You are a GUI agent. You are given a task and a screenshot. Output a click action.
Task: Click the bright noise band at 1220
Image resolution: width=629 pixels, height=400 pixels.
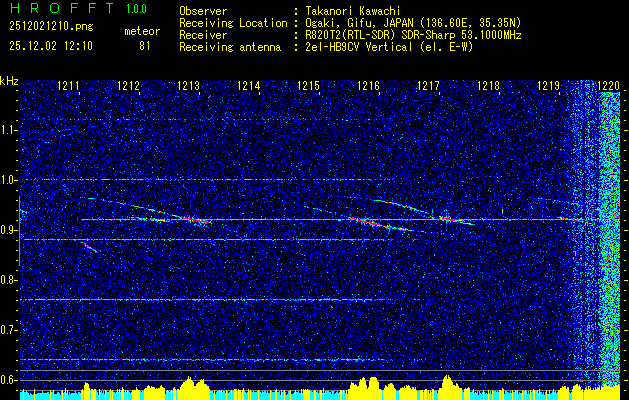click(610, 241)
